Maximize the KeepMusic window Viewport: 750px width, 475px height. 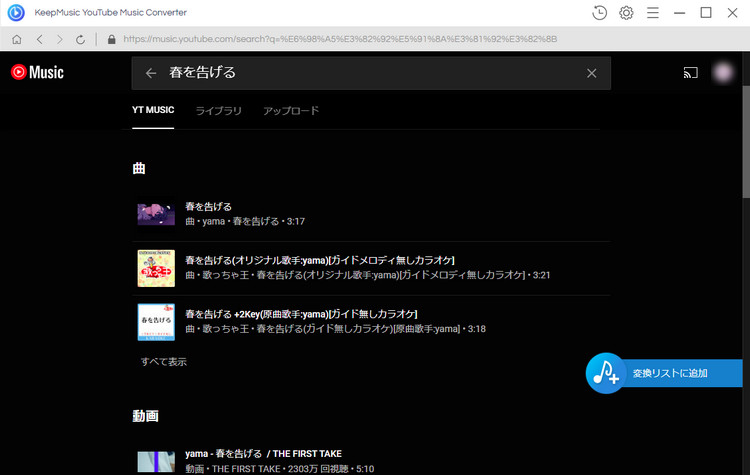706,13
